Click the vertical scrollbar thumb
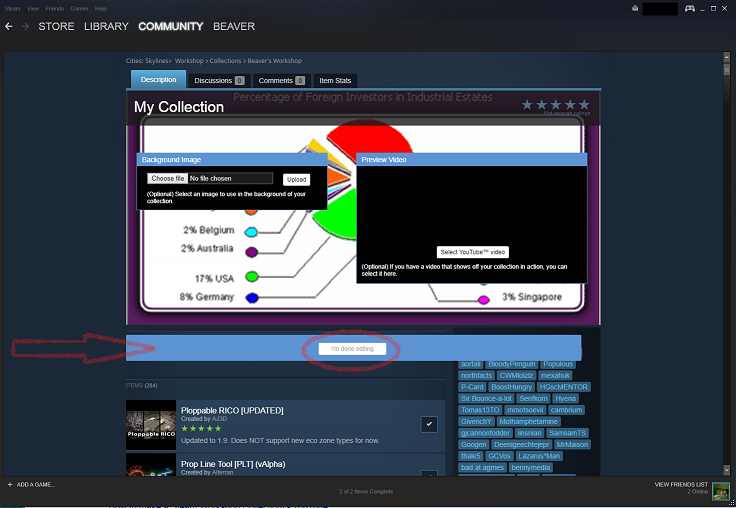 tap(727, 69)
